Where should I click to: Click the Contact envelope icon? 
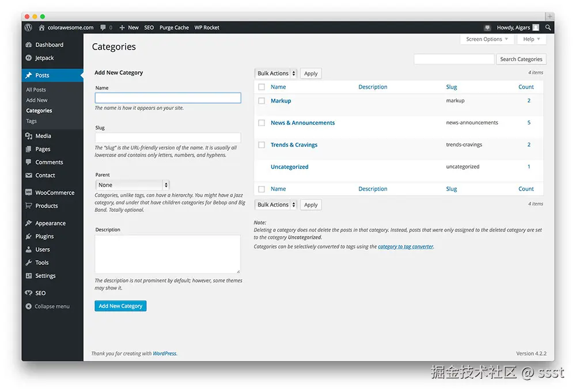29,176
